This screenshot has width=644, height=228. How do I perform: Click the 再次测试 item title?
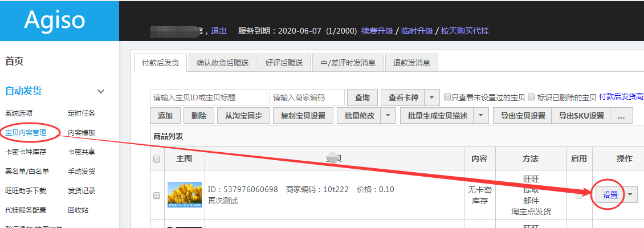[x=223, y=201]
